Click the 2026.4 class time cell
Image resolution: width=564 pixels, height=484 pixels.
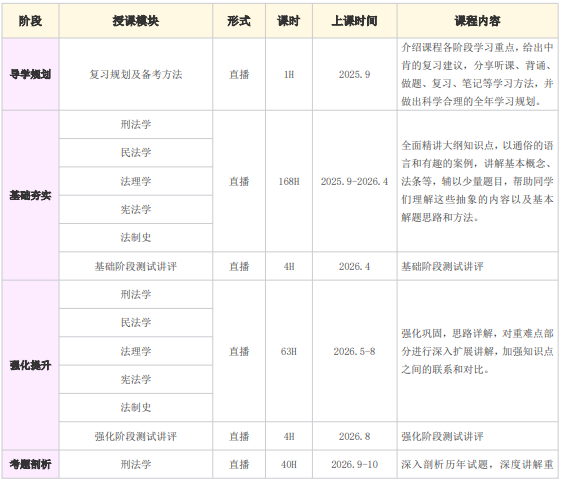click(x=355, y=266)
